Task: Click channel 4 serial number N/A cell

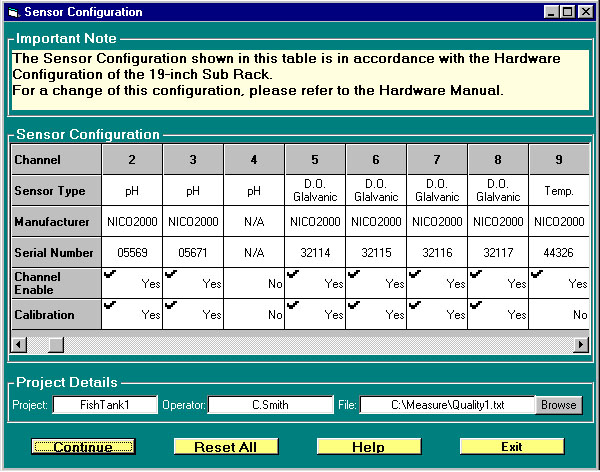Action: tap(254, 252)
